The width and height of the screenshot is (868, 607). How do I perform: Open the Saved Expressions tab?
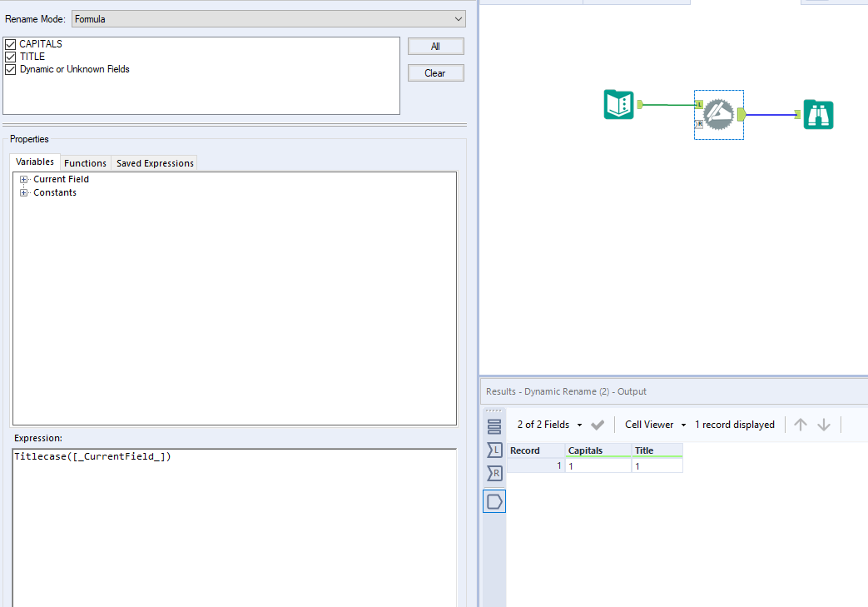point(154,163)
